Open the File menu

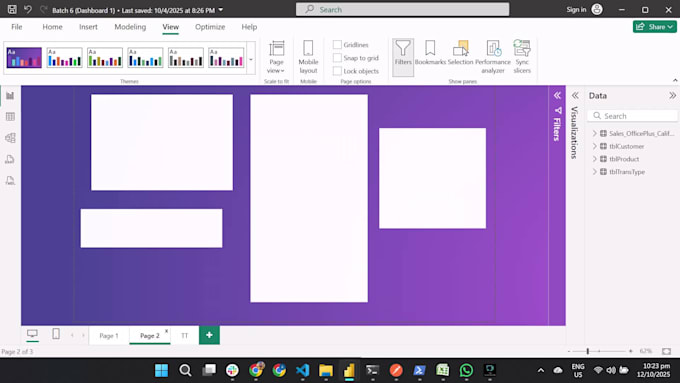click(16, 27)
